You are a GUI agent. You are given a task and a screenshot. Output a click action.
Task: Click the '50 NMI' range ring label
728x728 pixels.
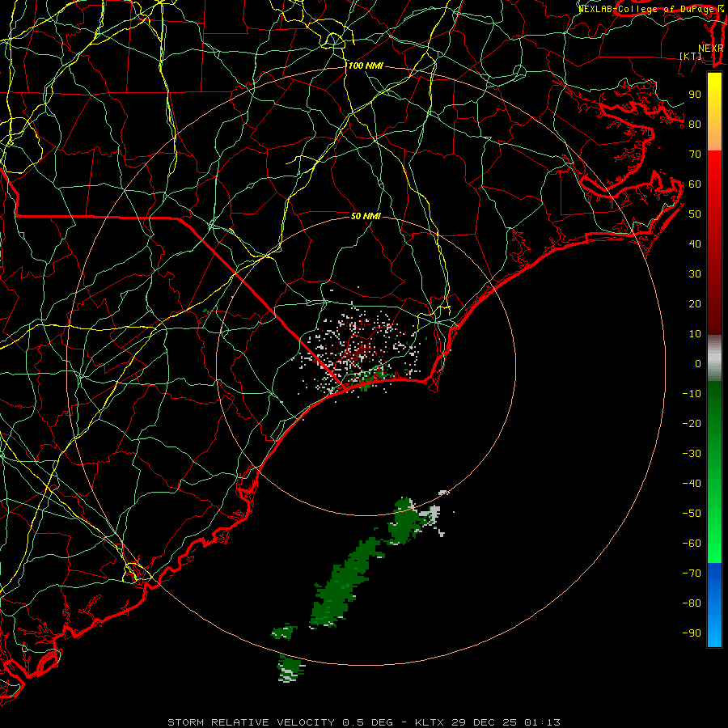click(366, 216)
